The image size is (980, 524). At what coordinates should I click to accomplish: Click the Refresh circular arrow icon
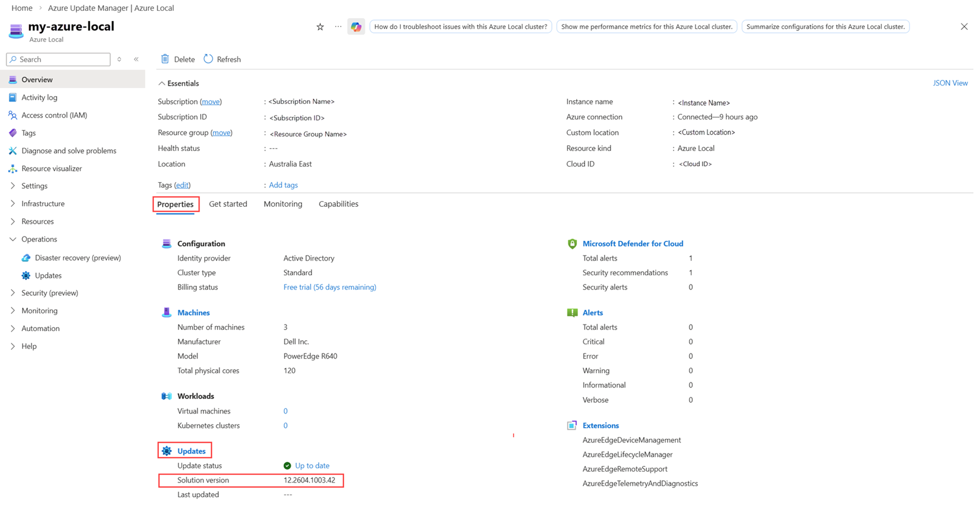coord(208,59)
